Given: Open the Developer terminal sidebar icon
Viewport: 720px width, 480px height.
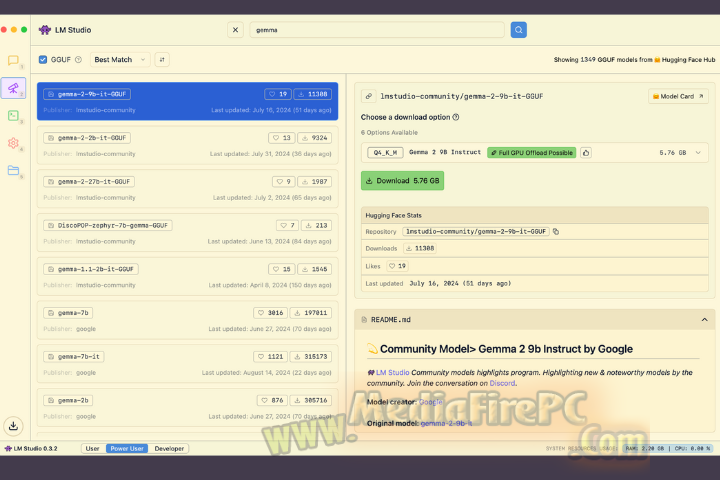Looking at the screenshot, I should point(13,115).
